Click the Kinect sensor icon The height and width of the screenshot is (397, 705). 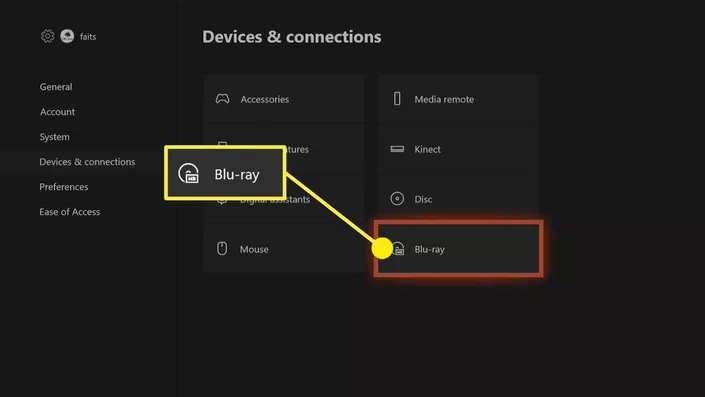coord(397,149)
